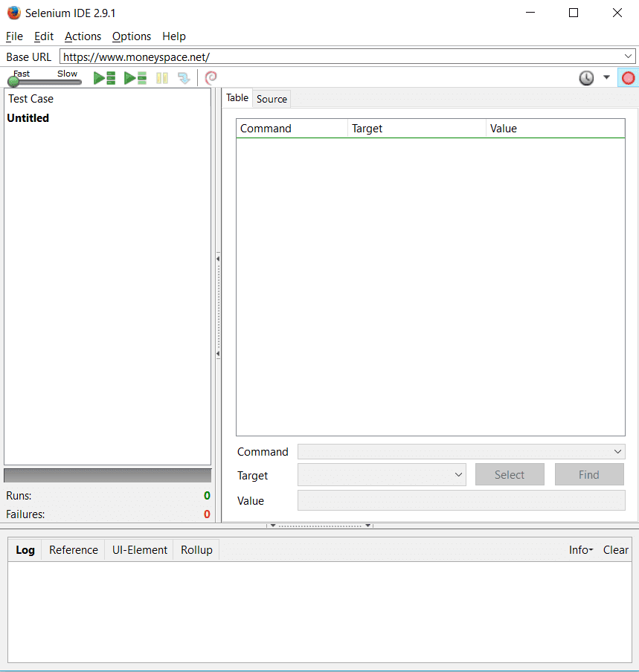This screenshot has height=672, width=639.
Task: Open the Actions menu
Action: pos(83,36)
